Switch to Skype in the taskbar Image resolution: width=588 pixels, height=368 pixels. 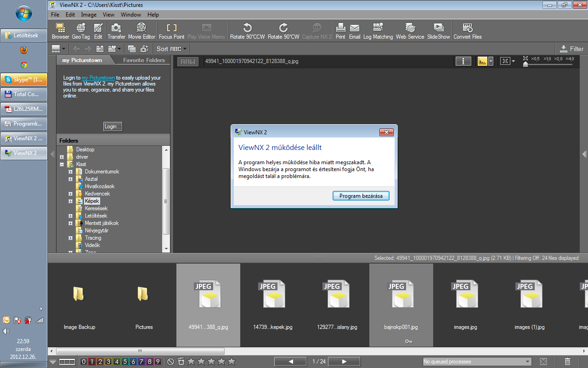pyautogui.click(x=24, y=80)
